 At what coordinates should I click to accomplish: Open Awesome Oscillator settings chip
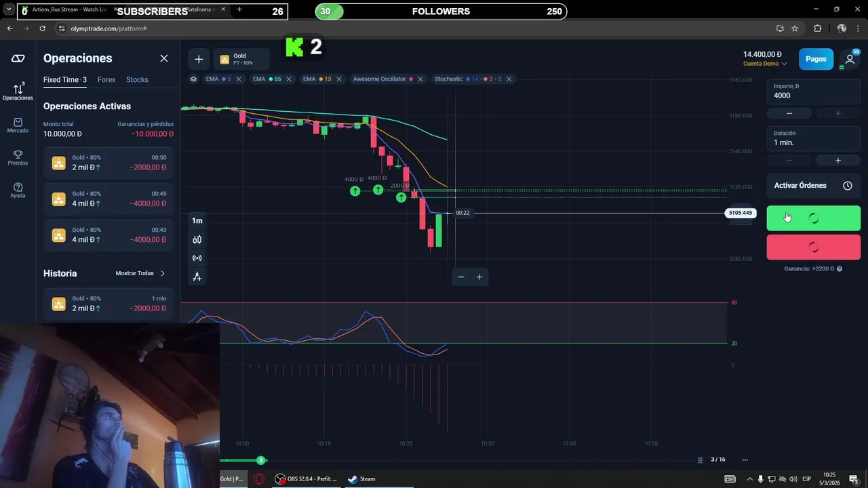[383, 79]
